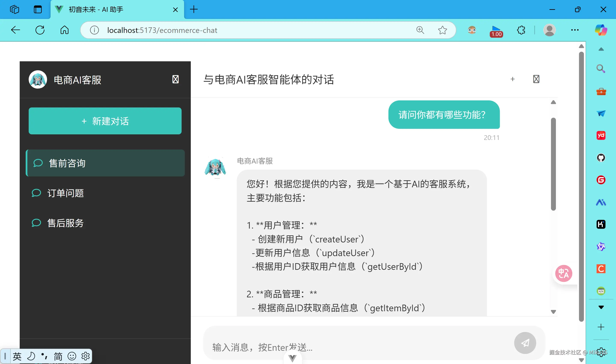Click the 新建对话 button

[x=105, y=121]
